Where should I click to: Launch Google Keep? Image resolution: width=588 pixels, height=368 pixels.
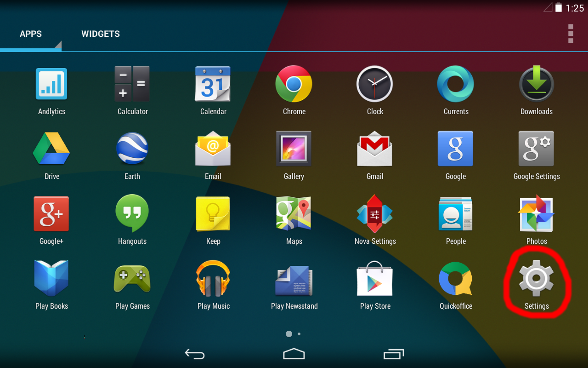(x=213, y=213)
